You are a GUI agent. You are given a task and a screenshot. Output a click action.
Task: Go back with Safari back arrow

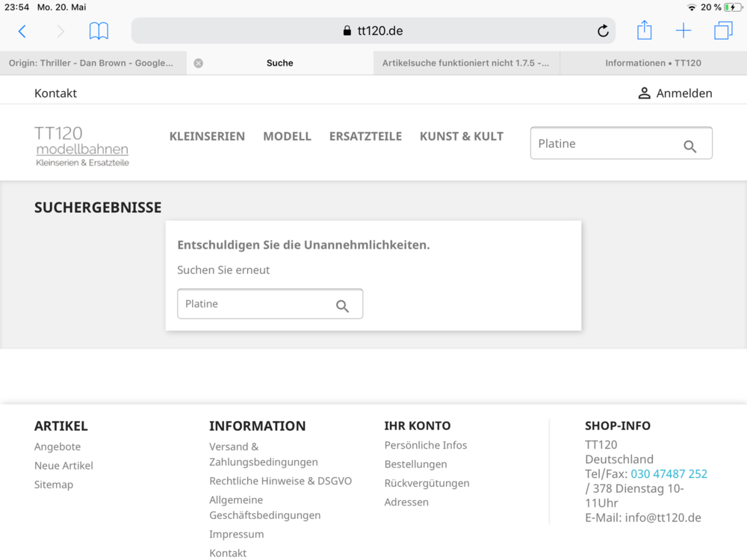(x=22, y=31)
